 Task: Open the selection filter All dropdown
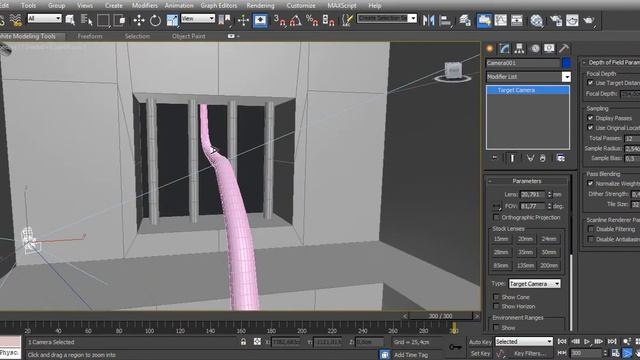[44, 18]
